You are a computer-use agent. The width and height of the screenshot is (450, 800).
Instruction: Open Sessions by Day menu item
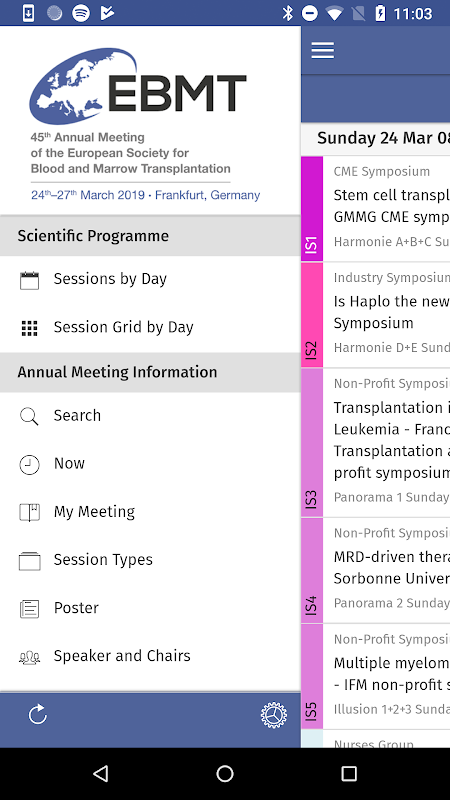tap(150, 280)
